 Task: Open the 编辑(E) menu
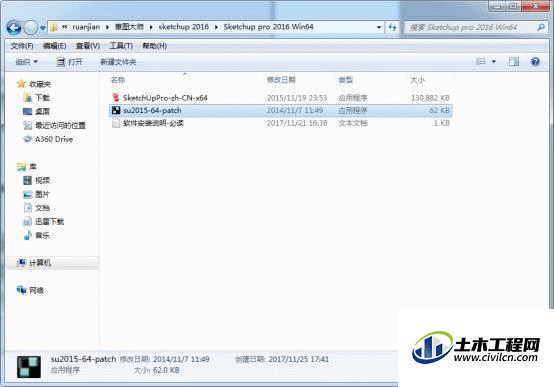(54, 46)
